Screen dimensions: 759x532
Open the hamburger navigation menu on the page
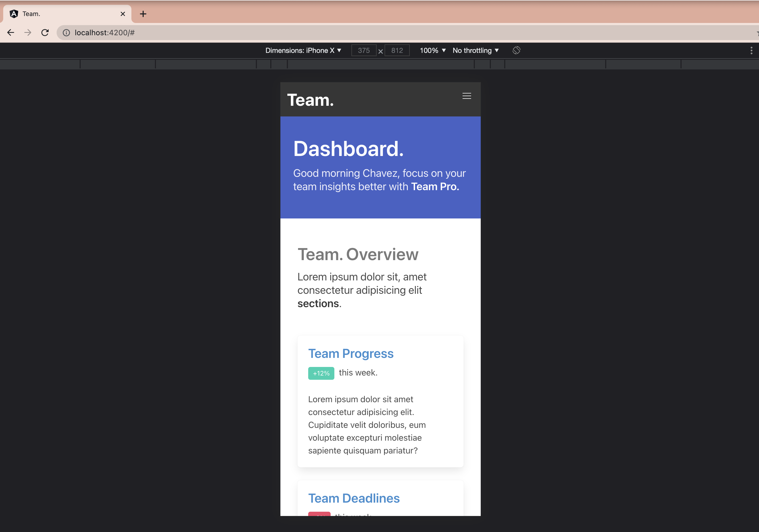pyautogui.click(x=467, y=96)
